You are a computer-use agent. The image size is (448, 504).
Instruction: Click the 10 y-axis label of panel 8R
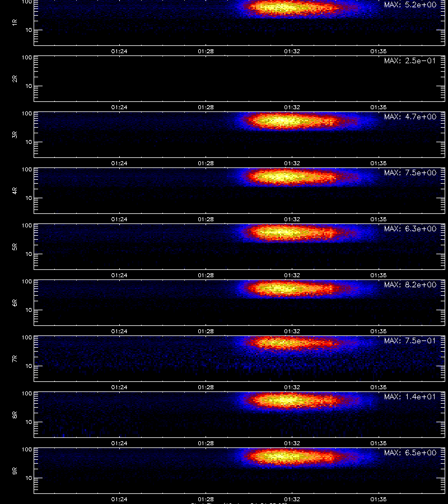pos(29,422)
